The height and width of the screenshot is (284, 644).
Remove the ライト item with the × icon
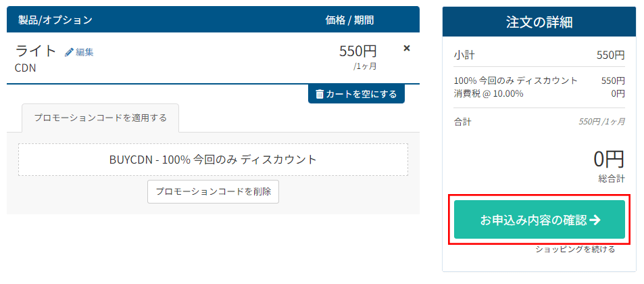[x=406, y=48]
